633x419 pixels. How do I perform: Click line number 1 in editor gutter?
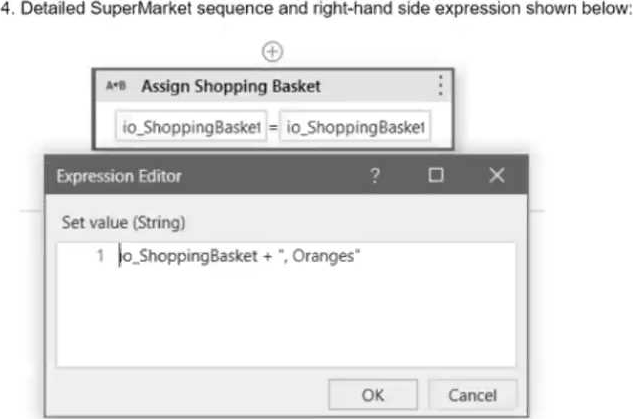tap(101, 256)
